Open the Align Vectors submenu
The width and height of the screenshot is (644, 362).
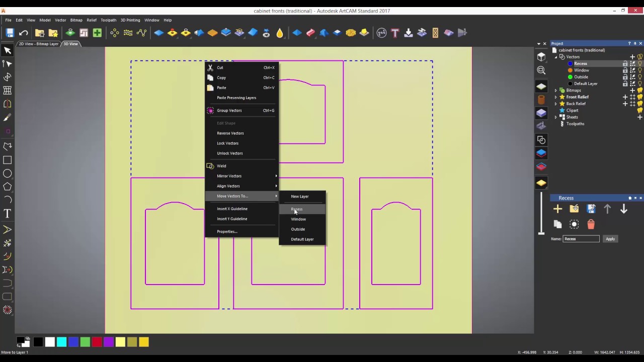tap(242, 186)
